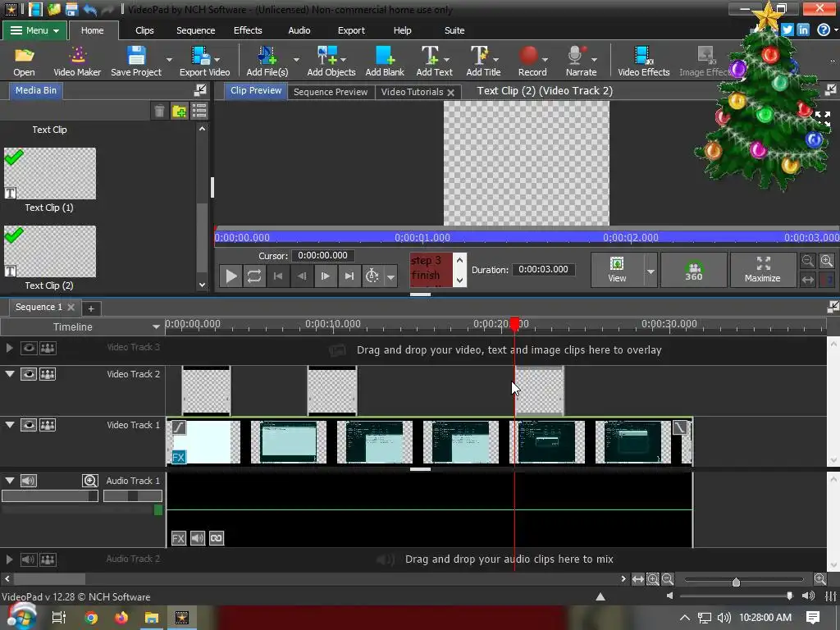This screenshot has height=630, width=840.
Task: Open the Timeline mode dropdown
Action: coord(156,326)
